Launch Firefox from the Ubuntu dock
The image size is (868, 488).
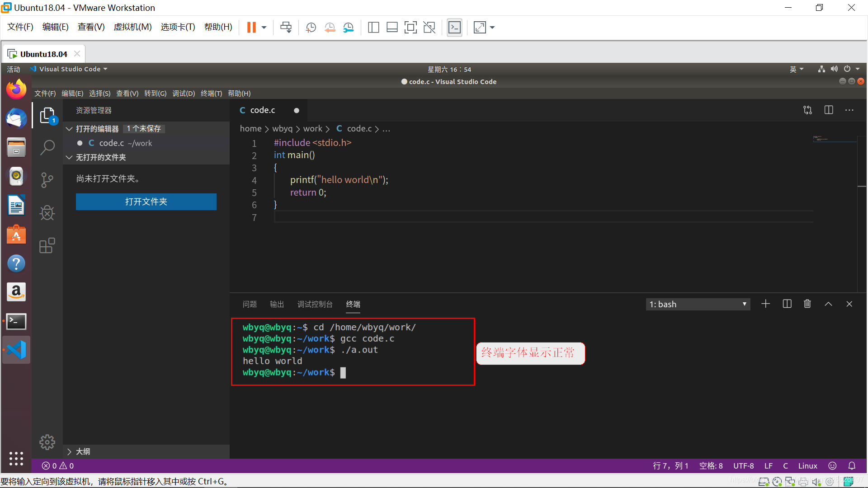tap(16, 89)
